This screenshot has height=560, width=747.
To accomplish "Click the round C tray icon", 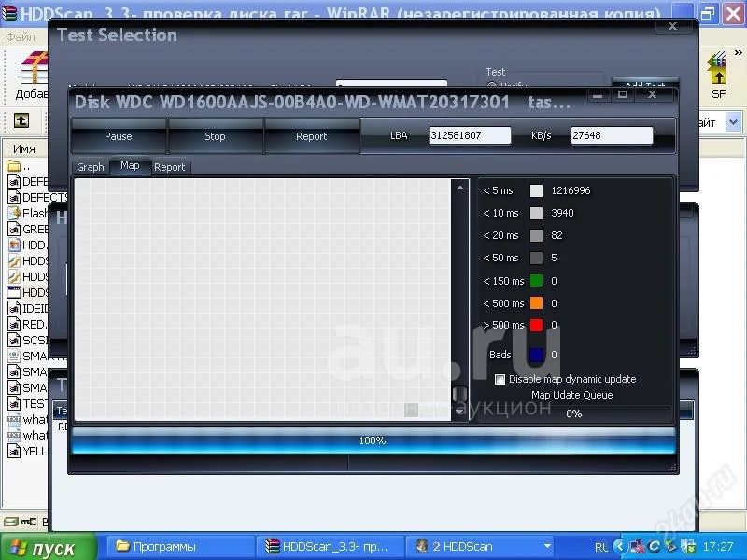I will (655, 547).
